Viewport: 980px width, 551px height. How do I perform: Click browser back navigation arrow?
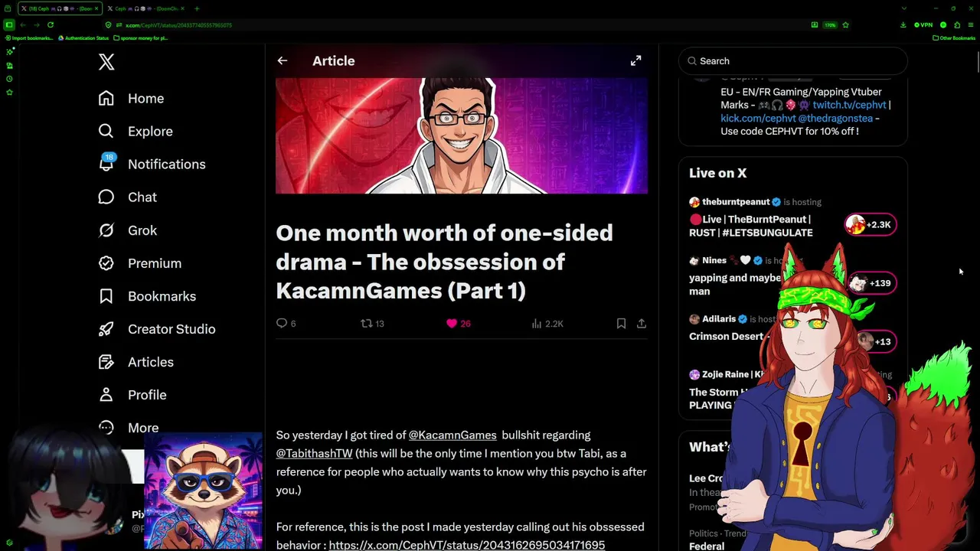tap(23, 24)
